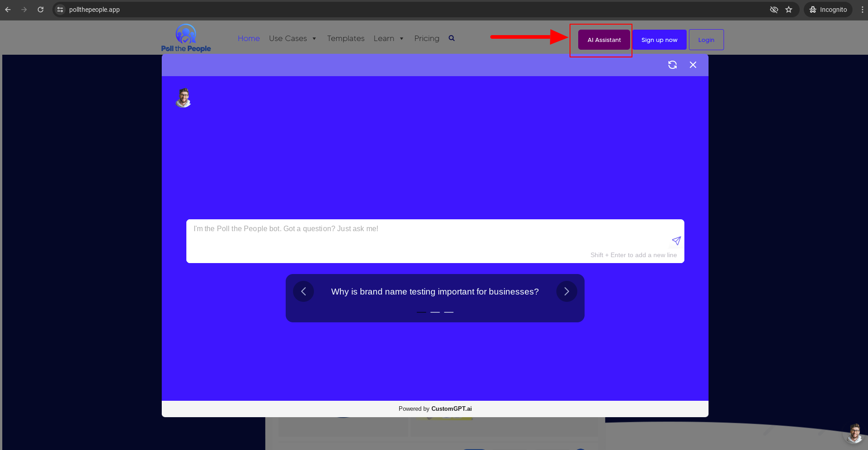Open CustomGPT.ai powered-by link
868x450 pixels.
click(x=452, y=409)
